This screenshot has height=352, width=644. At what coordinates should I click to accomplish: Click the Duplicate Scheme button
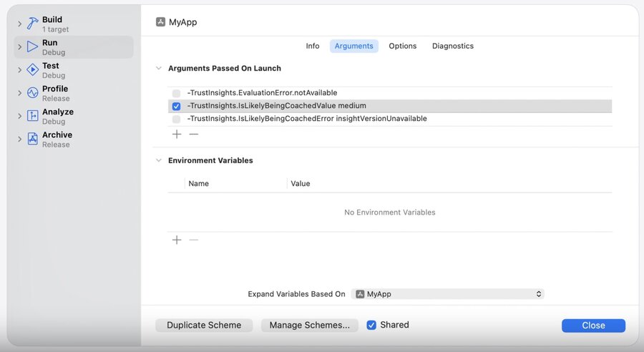click(x=204, y=326)
